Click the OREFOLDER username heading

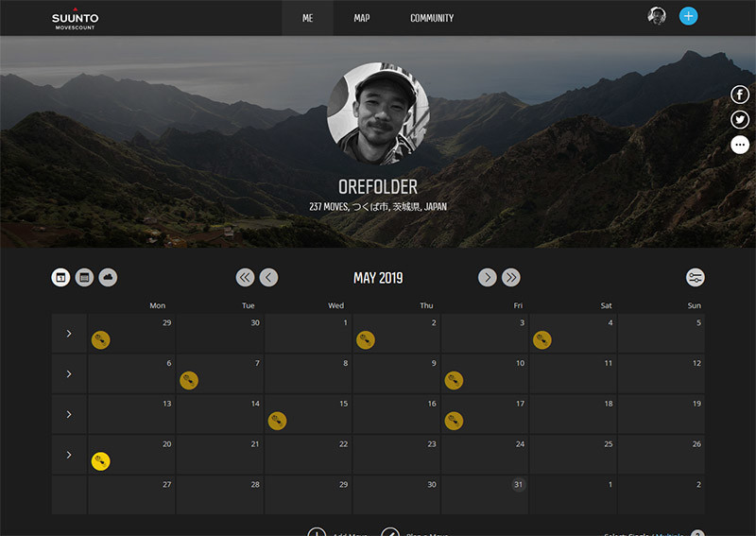(x=378, y=187)
